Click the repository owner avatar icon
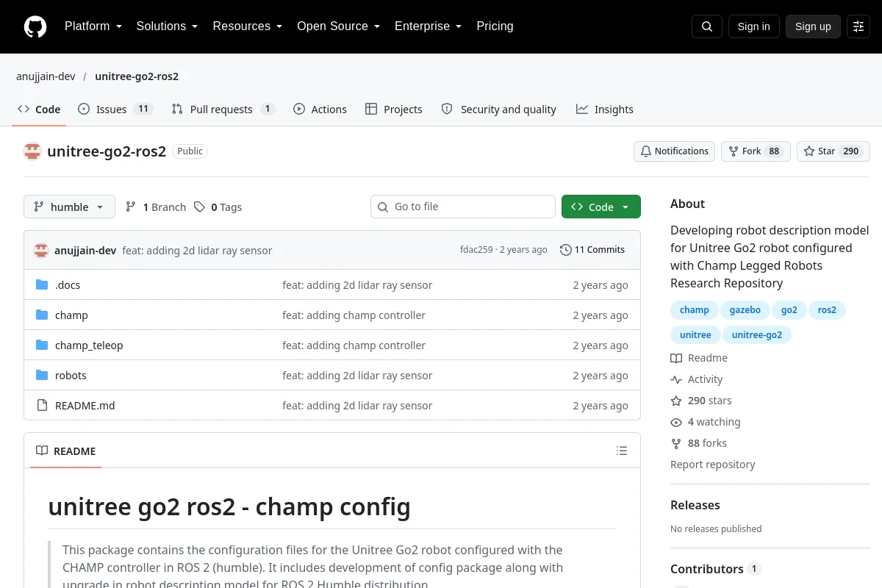This screenshot has width=882, height=588. [32, 151]
